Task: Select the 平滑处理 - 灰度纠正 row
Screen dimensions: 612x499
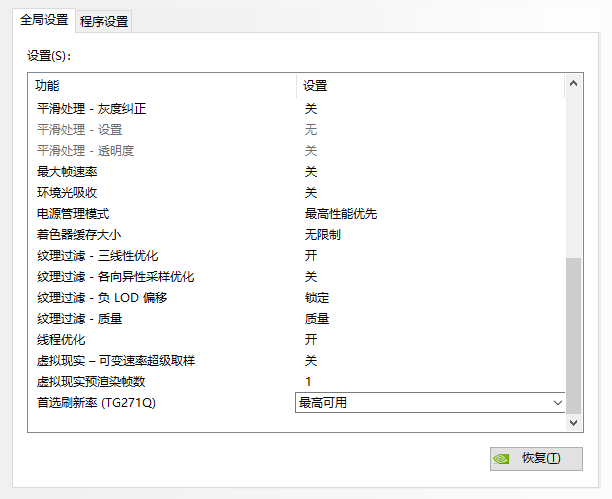Action: point(297,109)
